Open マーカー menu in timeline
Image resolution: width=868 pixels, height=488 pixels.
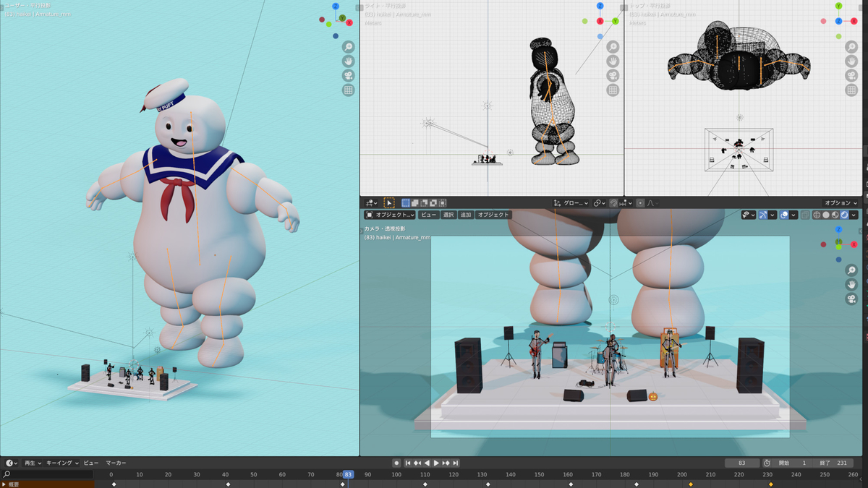pos(116,463)
